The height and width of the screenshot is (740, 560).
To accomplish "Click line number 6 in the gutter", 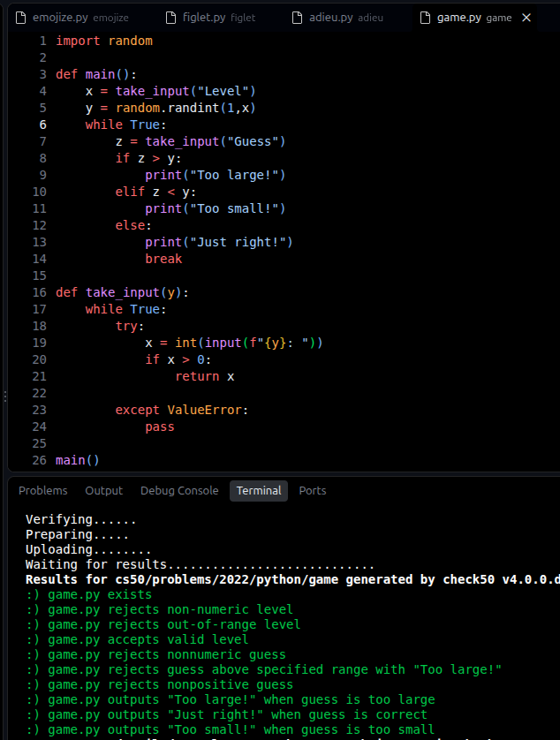I will pyautogui.click(x=43, y=125).
